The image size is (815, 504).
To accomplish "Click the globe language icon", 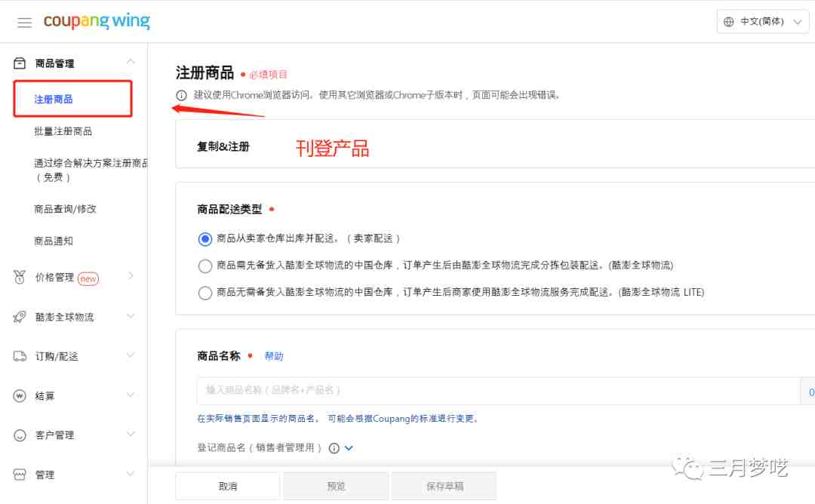I will [729, 22].
